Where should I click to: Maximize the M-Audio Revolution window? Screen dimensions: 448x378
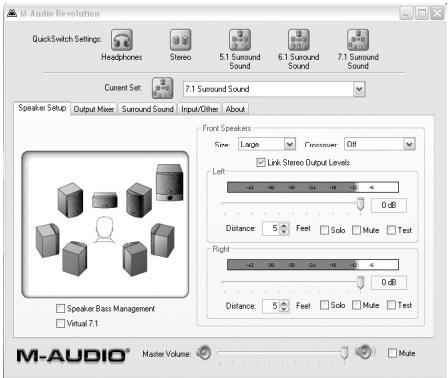coord(422,14)
